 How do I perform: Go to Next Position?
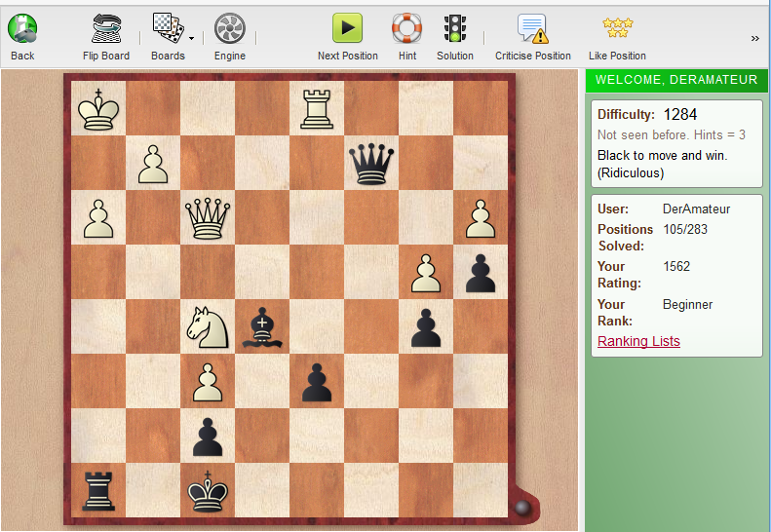pos(347,29)
